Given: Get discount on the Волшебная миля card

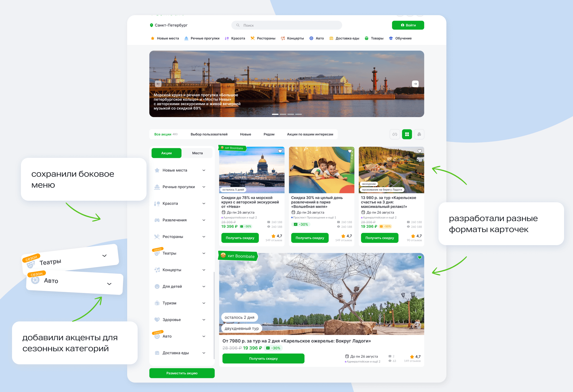Looking at the screenshot, I should pos(310,238).
